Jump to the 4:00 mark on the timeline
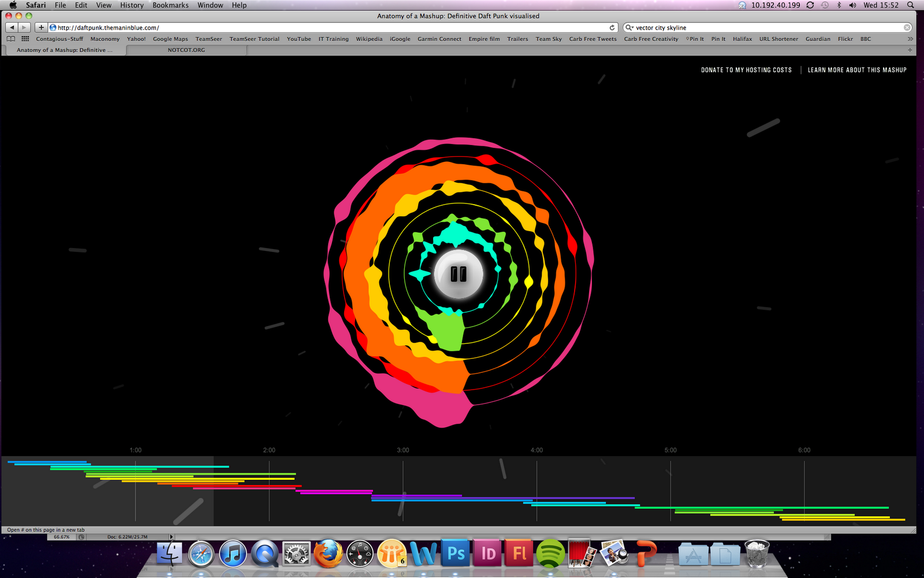The height and width of the screenshot is (578, 924). (x=536, y=450)
